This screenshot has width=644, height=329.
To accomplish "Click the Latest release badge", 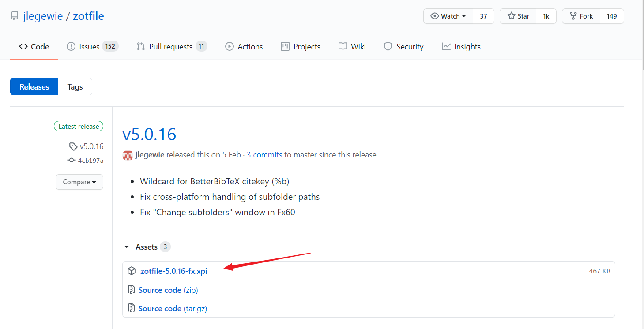I will (x=79, y=126).
